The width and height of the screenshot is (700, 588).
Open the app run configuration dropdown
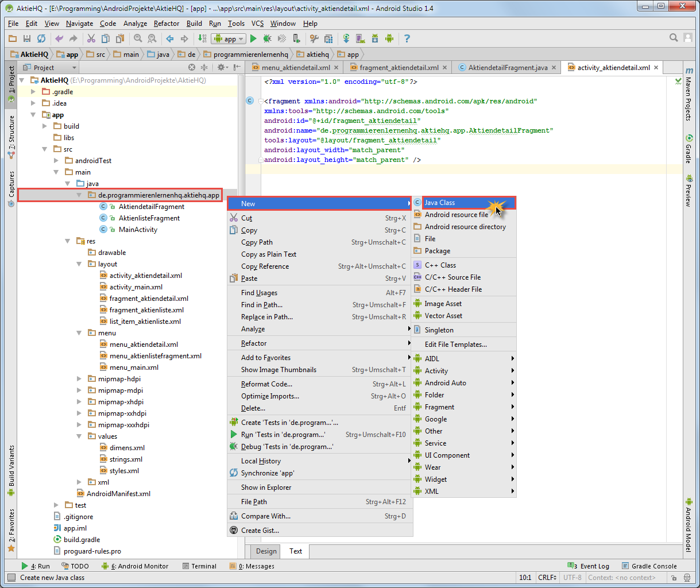(229, 38)
